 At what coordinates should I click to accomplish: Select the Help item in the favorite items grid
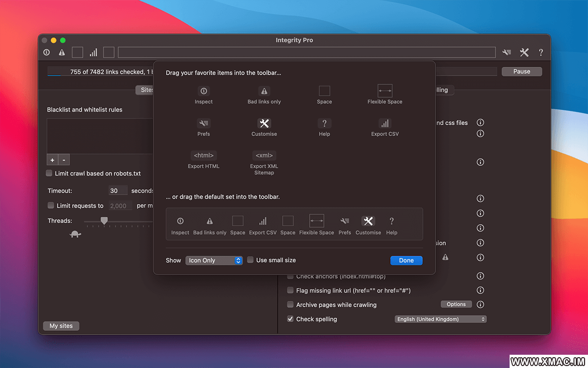pos(324,127)
